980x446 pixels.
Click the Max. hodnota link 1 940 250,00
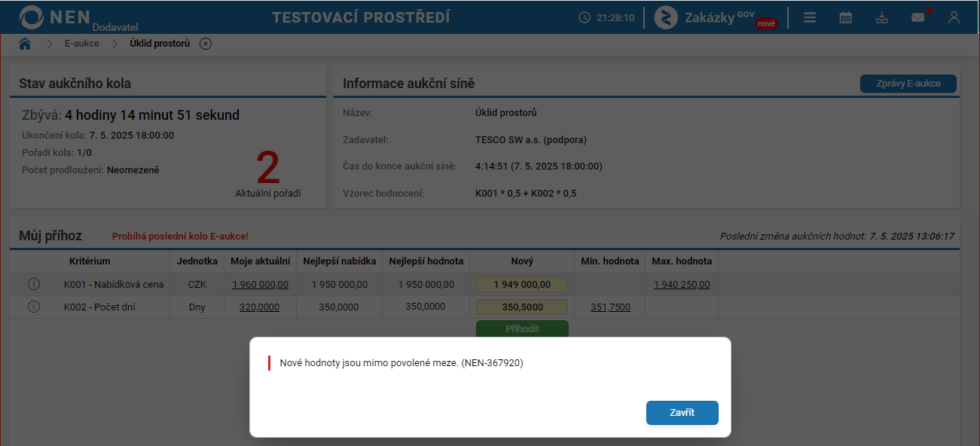682,285
